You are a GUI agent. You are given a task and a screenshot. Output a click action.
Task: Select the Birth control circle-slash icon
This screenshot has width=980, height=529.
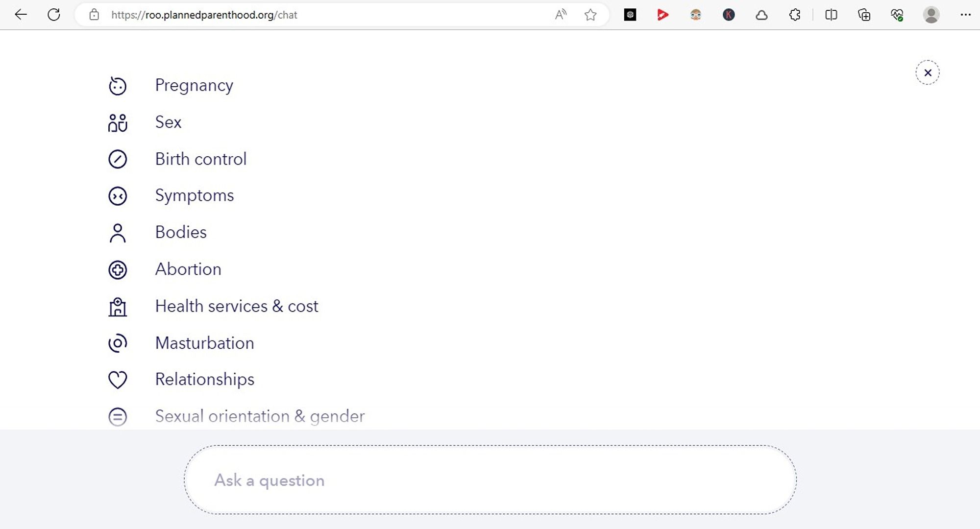pyautogui.click(x=118, y=159)
